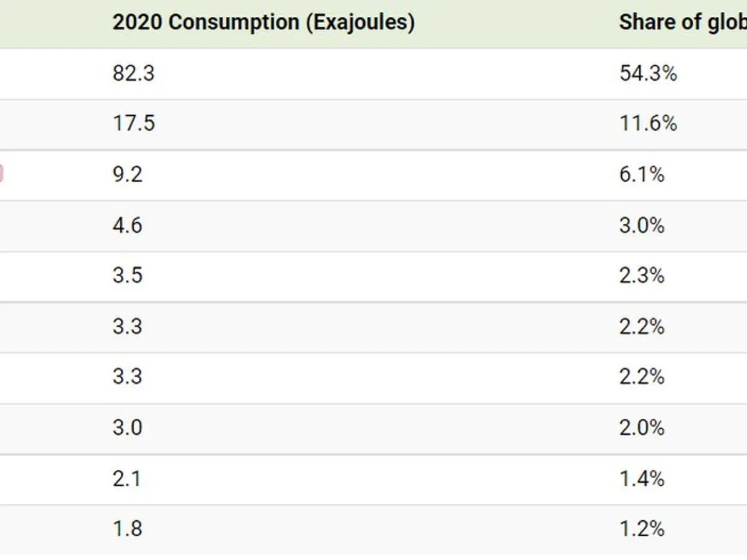Click the 1.4% share value
This screenshot has width=747, height=560.
(642, 479)
